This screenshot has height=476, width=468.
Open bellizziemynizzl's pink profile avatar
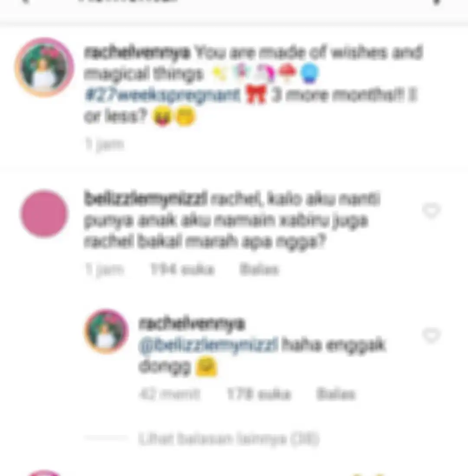click(x=44, y=214)
